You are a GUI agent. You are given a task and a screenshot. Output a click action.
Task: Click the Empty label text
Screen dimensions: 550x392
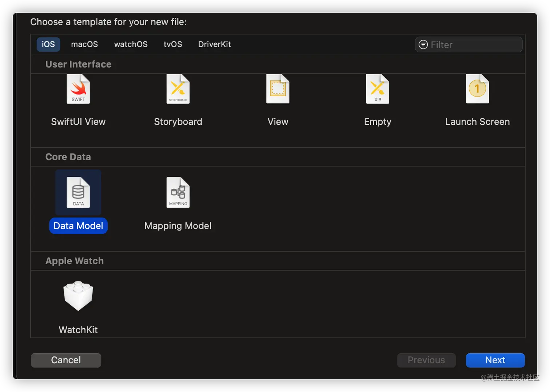(x=378, y=122)
